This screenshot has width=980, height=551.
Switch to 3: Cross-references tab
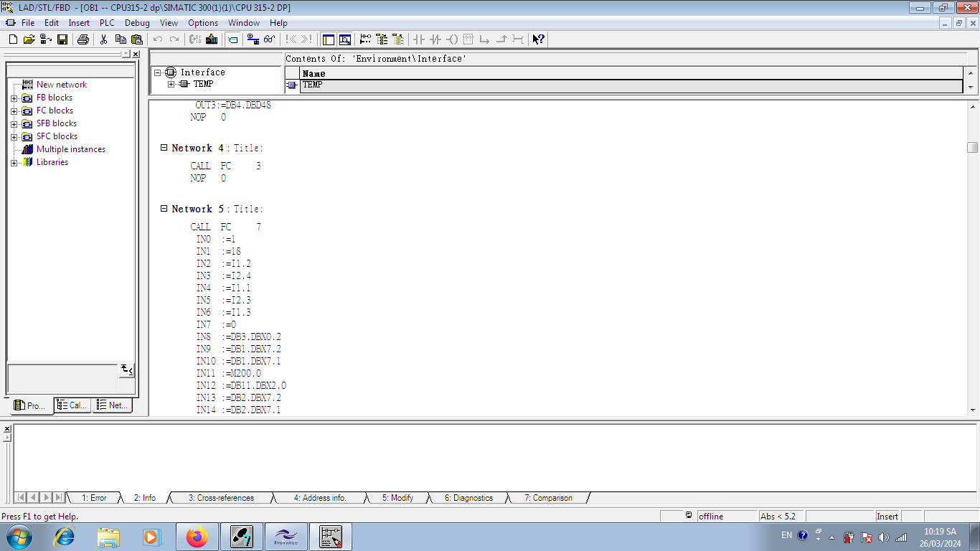coord(221,498)
